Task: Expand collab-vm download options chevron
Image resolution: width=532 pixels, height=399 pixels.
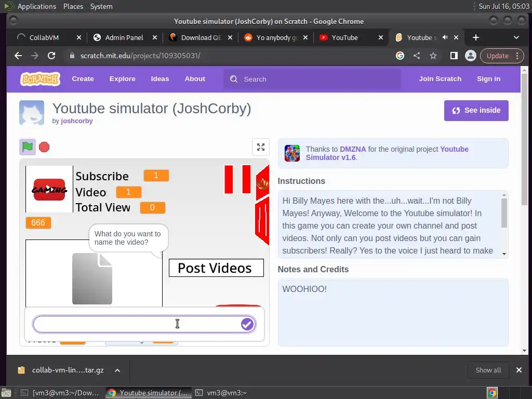Action: 117,370
